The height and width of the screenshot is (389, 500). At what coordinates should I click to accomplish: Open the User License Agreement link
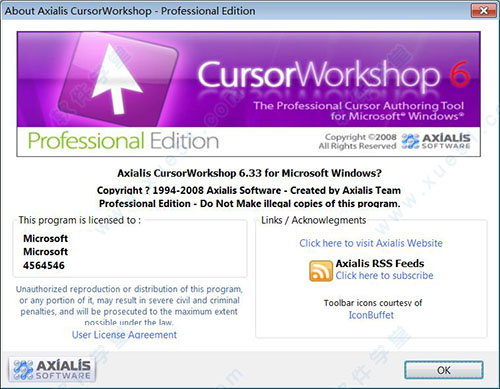pyautogui.click(x=124, y=335)
